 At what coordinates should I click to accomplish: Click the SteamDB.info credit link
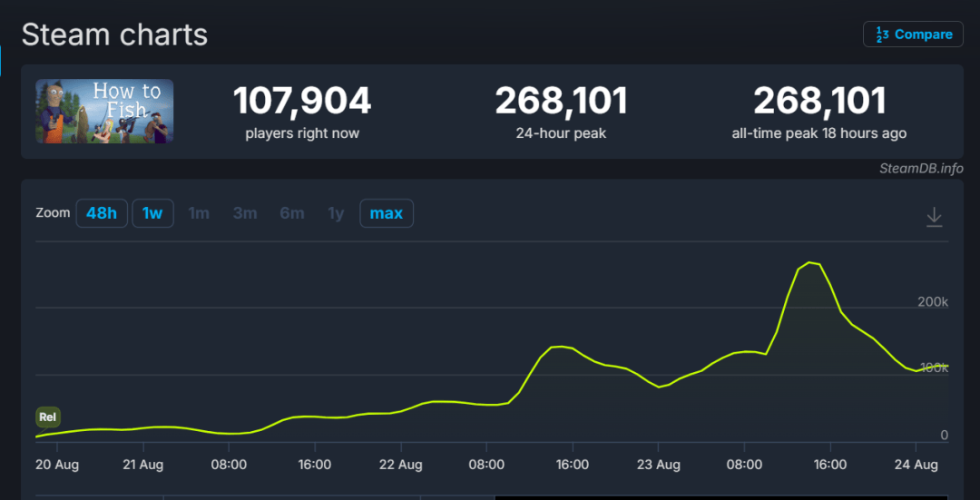click(921, 168)
